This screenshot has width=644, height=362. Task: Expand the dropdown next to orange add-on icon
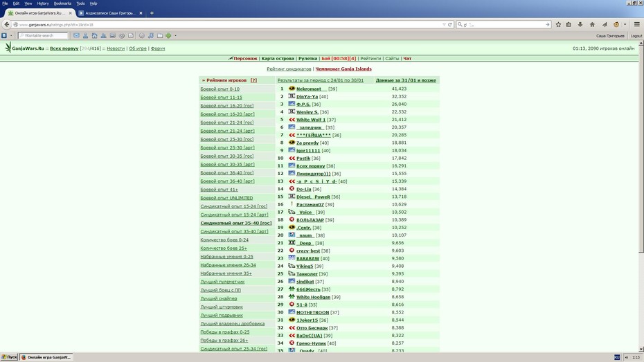(625, 25)
